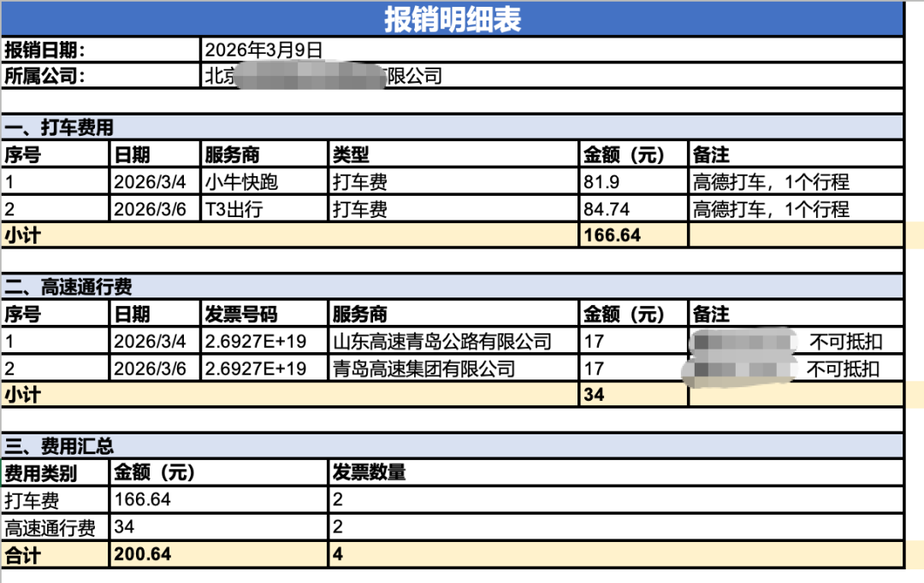Click the taxi 小计 total 166.64

606,233
